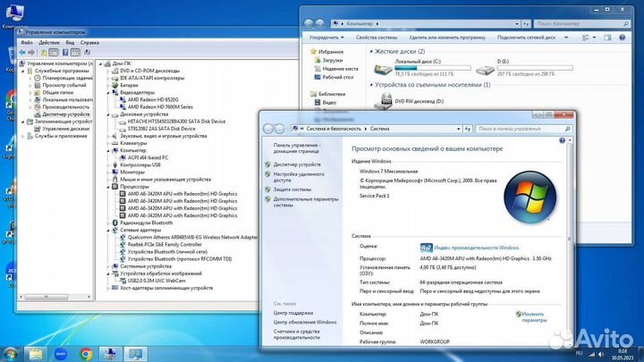Click the Радиомодули Bluetooth icon
644x362 pixels.
click(115, 223)
